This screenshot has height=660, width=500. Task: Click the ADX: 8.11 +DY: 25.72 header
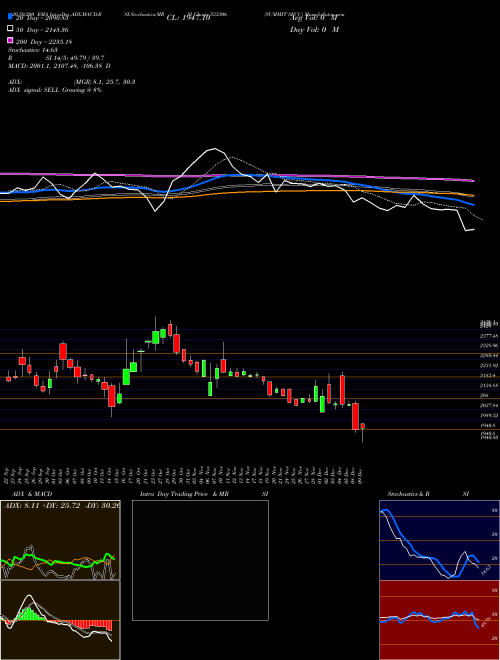pyautogui.click(x=61, y=505)
